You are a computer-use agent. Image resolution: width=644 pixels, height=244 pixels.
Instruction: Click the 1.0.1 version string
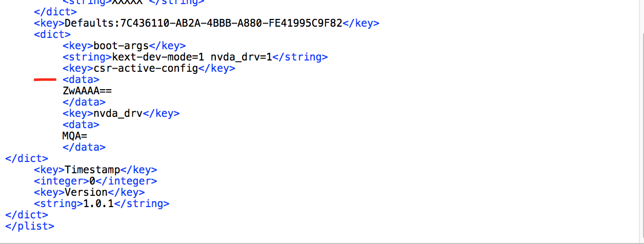click(x=99, y=204)
